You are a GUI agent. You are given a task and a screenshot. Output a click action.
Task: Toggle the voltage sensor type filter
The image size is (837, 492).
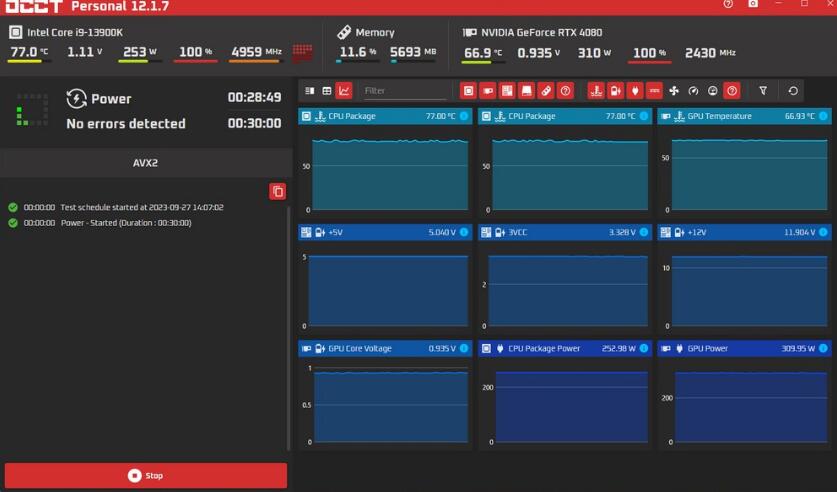click(x=615, y=91)
